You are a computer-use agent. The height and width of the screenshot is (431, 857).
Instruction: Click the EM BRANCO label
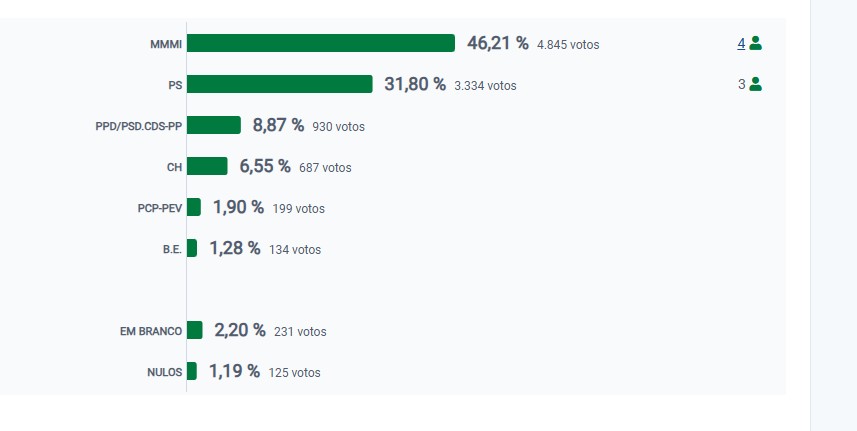[x=151, y=331]
